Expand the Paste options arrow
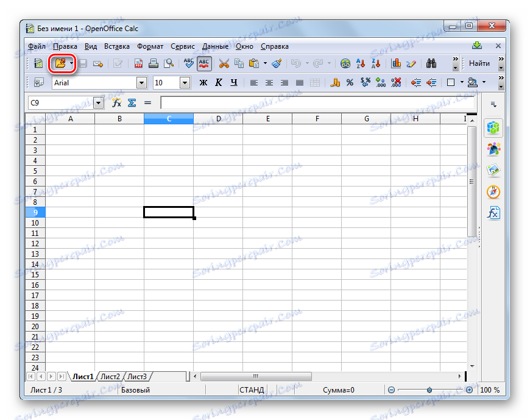 265,63
